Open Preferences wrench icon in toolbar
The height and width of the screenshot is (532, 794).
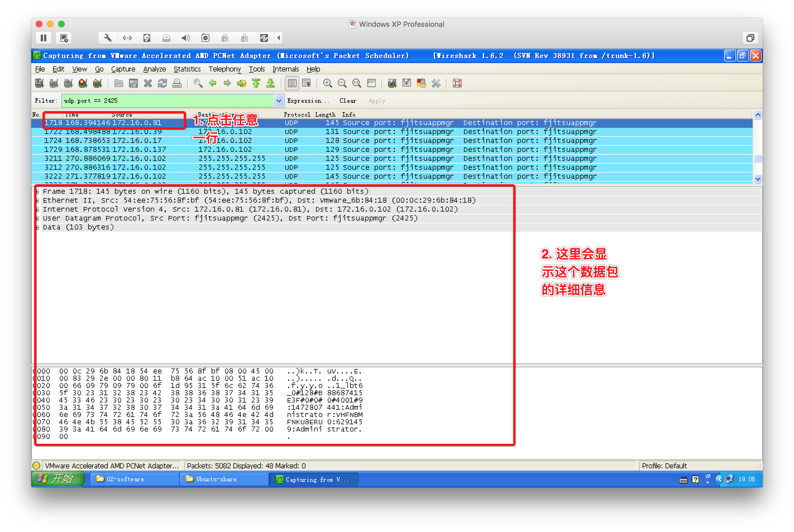[436, 83]
